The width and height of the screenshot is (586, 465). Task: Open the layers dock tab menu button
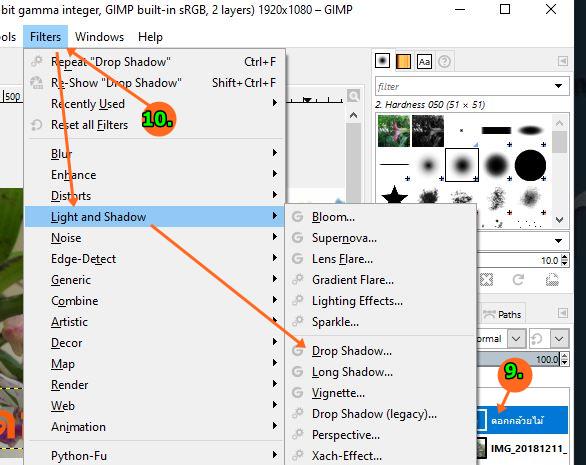click(563, 313)
